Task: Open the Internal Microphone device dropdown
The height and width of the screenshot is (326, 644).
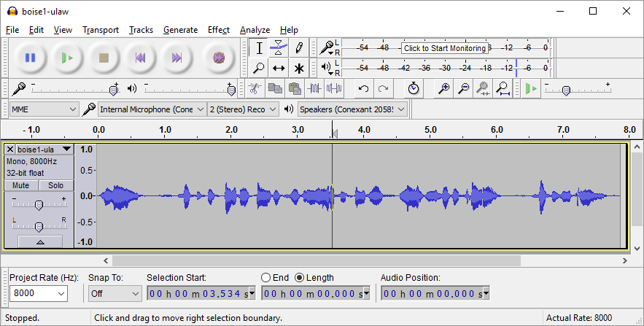Action: click(x=152, y=109)
